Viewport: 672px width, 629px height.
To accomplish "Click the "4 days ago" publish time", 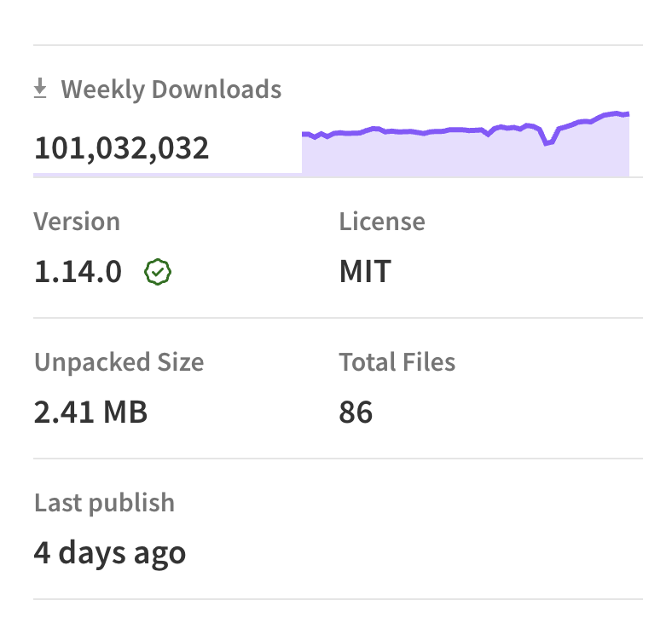I will coord(110,552).
